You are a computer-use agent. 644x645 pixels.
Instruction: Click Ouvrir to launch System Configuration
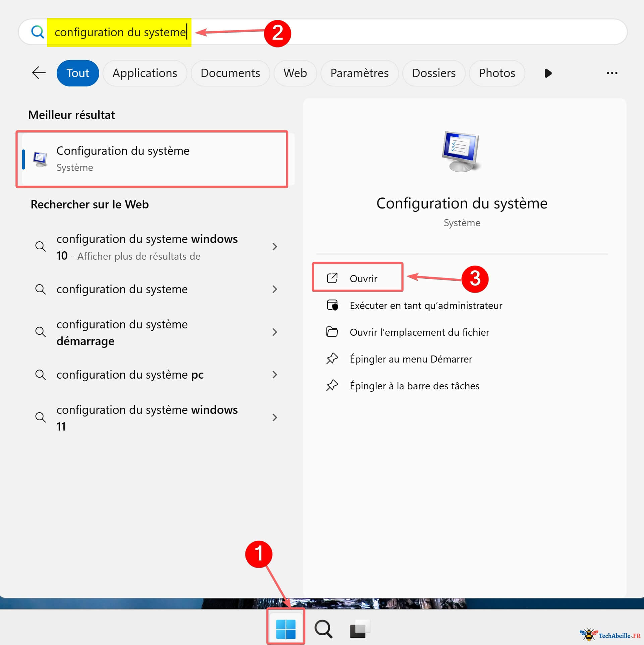pyautogui.click(x=363, y=278)
